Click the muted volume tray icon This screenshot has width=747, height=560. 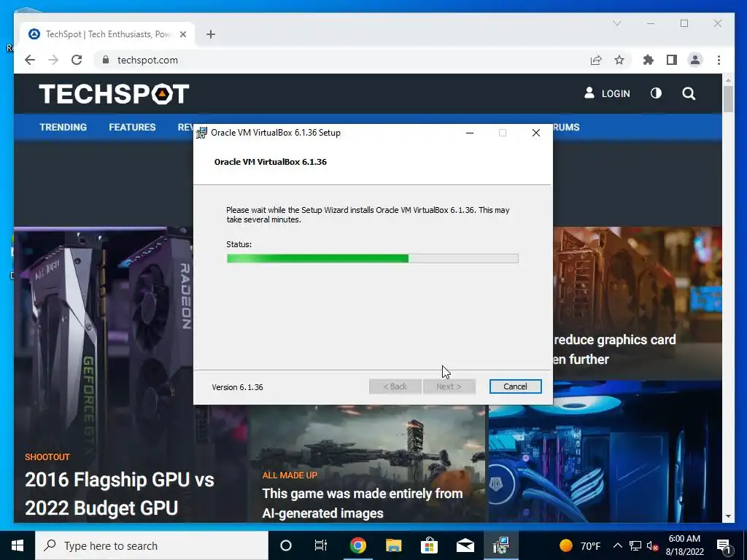click(x=653, y=546)
